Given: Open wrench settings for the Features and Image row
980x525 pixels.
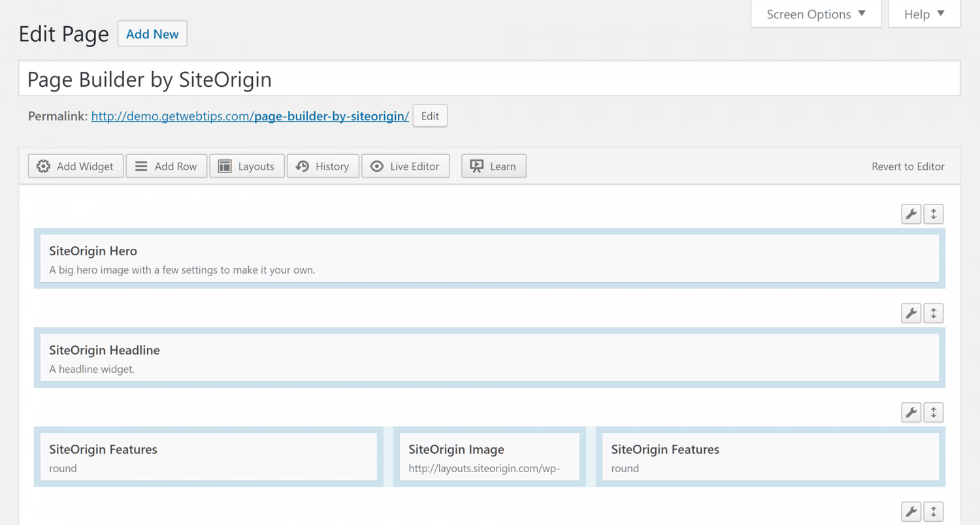Looking at the screenshot, I should [911, 413].
